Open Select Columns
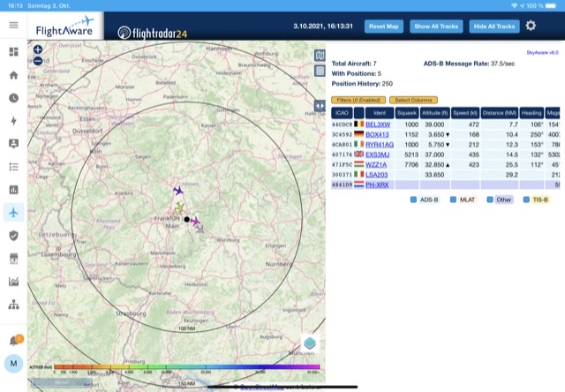The image size is (565, 392). [x=413, y=100]
